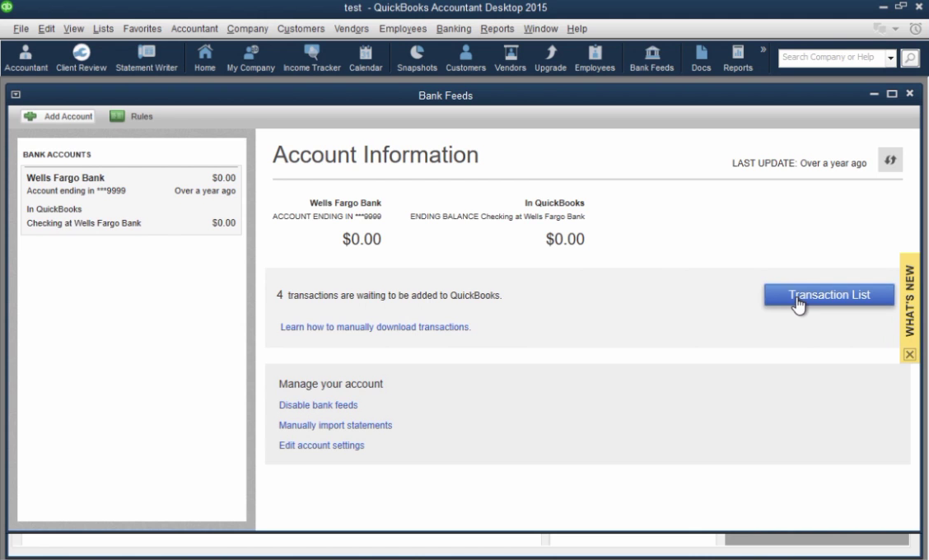Open the Employees menu
The image size is (929, 560).
403,29
